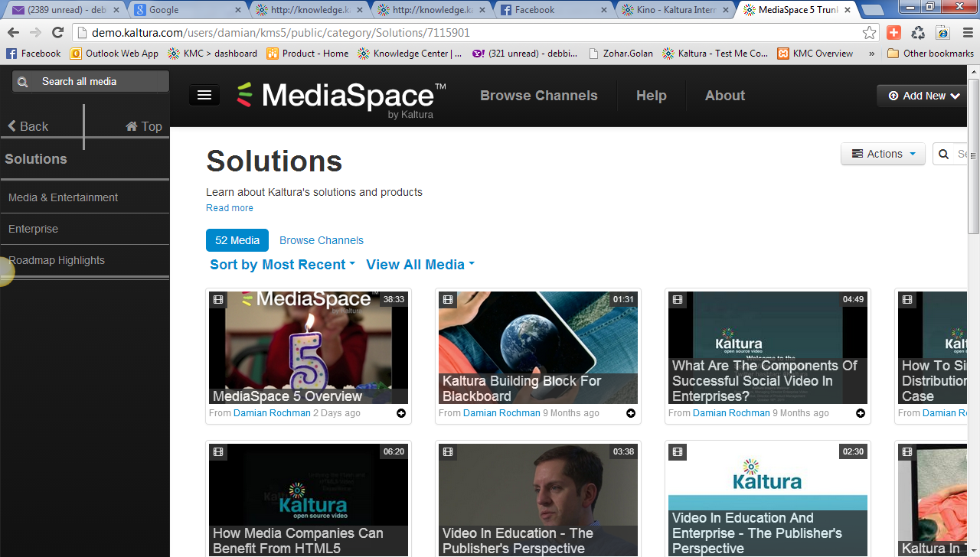Image resolution: width=980 pixels, height=557 pixels.
Task: Go Back in the sidebar navigation
Action: pyautogui.click(x=28, y=126)
